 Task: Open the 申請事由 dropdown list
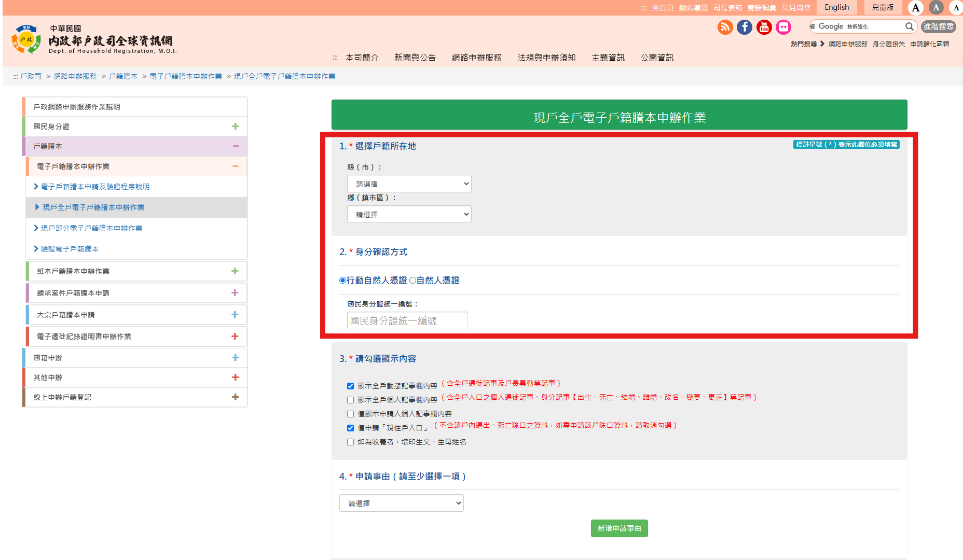coord(401,503)
